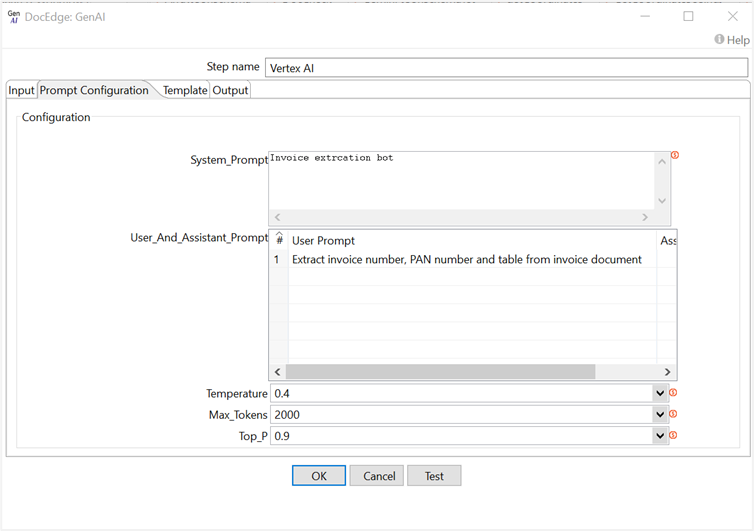This screenshot has height=531, width=754.
Task: Cancel the dialog
Action: [376, 476]
